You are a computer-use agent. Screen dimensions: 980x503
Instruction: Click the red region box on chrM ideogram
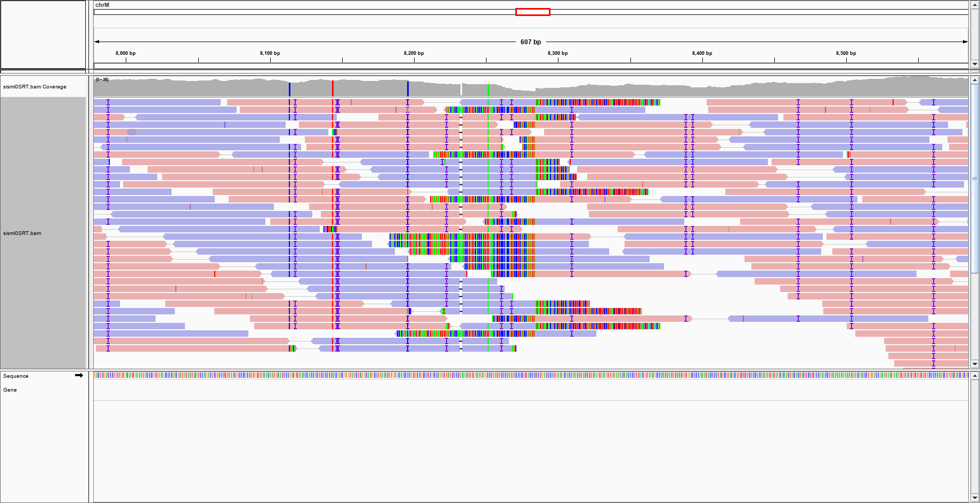pyautogui.click(x=532, y=12)
